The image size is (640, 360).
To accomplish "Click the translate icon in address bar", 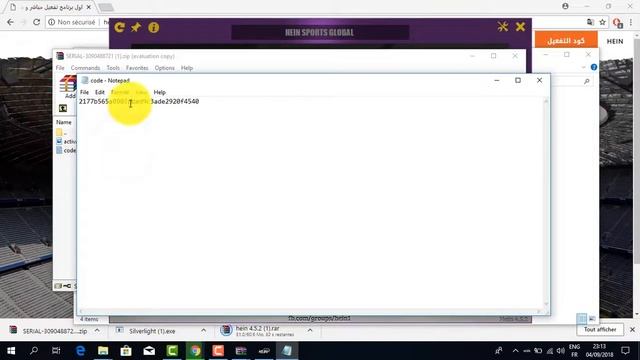I will pos(590,22).
